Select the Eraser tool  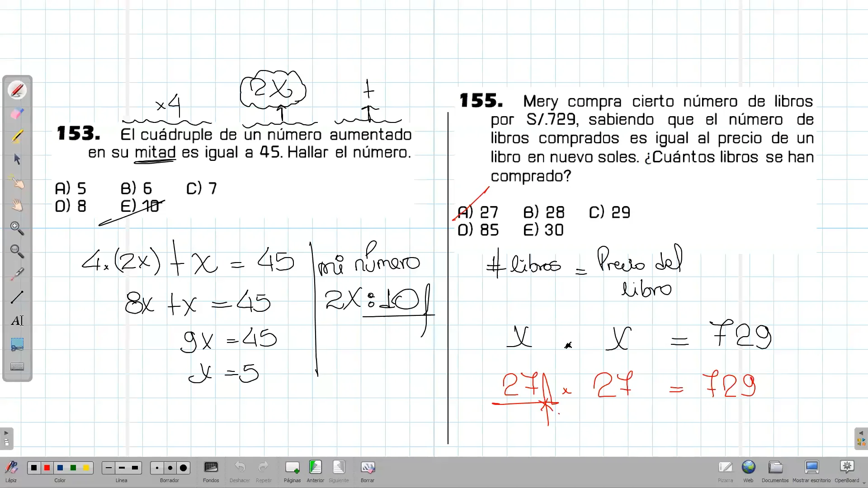coord(17,113)
